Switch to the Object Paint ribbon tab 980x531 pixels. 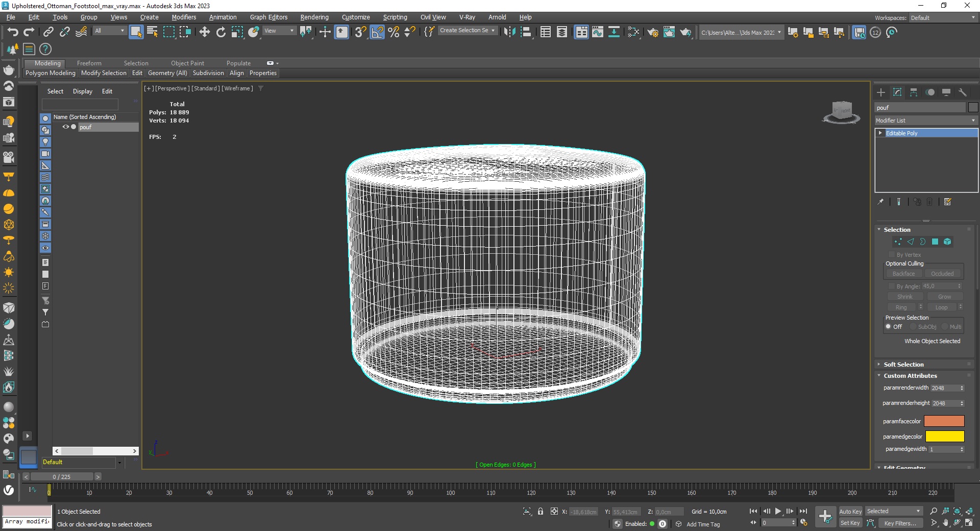[x=187, y=63]
